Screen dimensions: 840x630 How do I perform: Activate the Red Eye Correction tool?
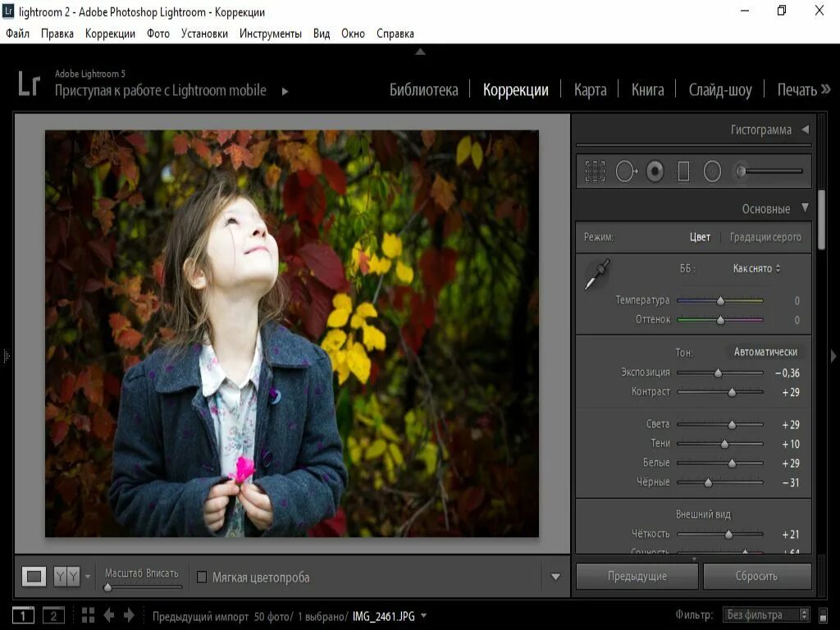pyautogui.click(x=655, y=171)
